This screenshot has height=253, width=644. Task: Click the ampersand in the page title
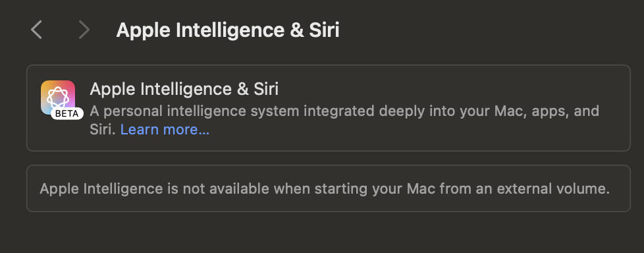[296, 30]
